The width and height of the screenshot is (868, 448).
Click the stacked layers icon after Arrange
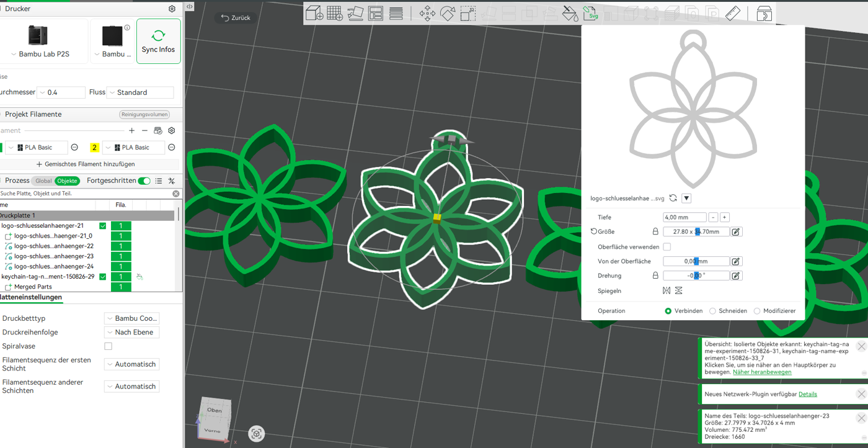pyautogui.click(x=396, y=13)
